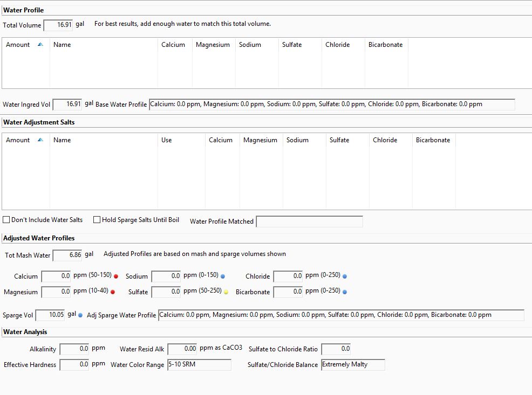Viewport: 532px width, 395px height.
Task: Click Bicarbonate header in Water Profile table
Action: click(x=385, y=45)
